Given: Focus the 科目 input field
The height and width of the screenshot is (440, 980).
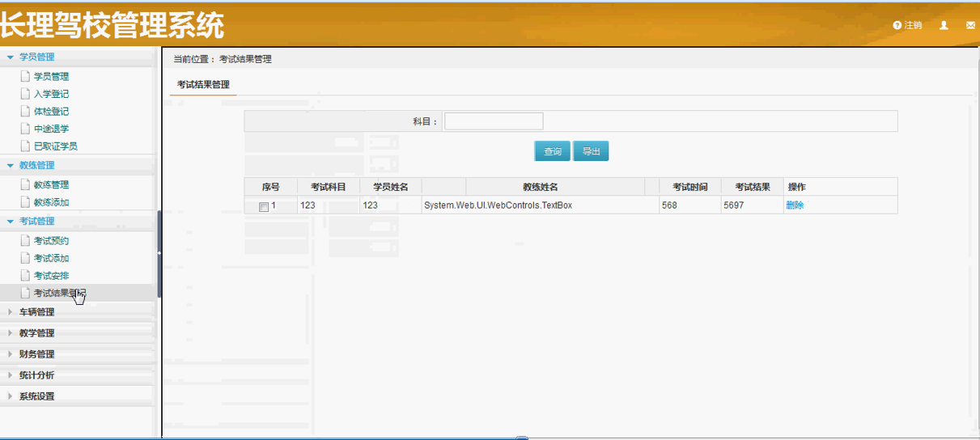Looking at the screenshot, I should (494, 121).
